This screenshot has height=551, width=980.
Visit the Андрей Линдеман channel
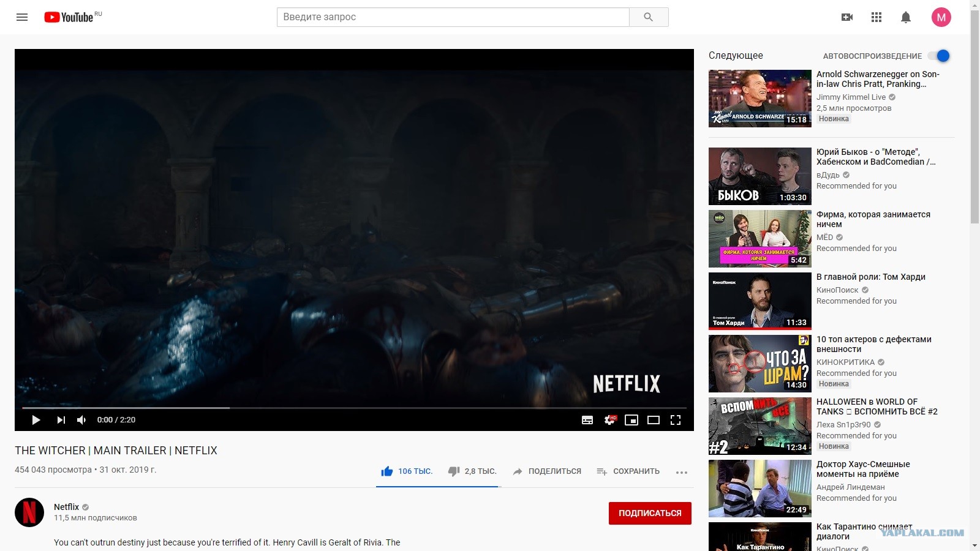point(851,487)
